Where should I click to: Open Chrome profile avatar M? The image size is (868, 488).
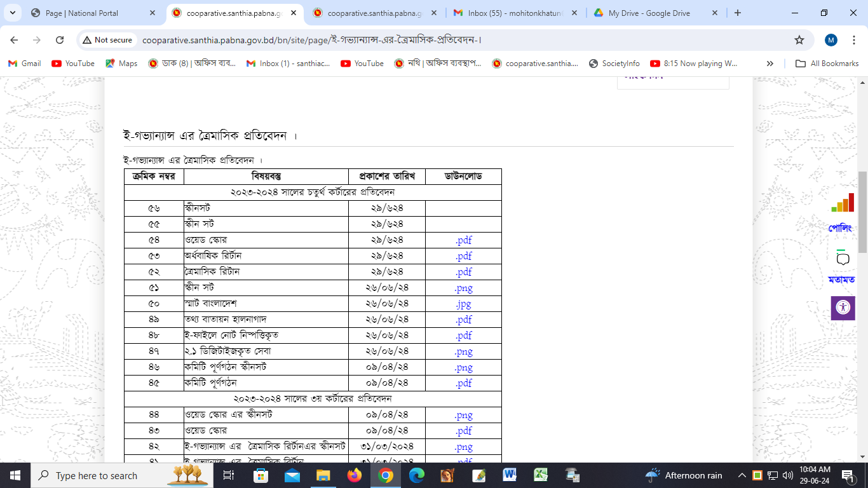tap(831, 40)
